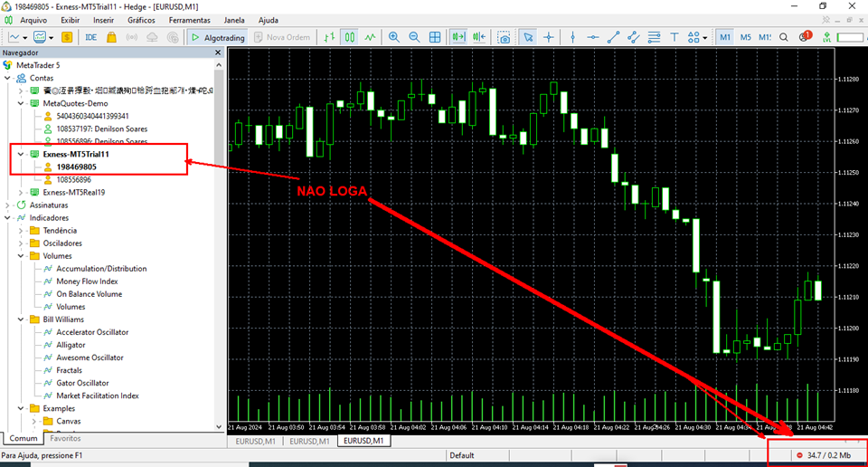Click the connection status 34.7 / 0.2 Mb
This screenshot has width=868, height=467.
pyautogui.click(x=824, y=455)
